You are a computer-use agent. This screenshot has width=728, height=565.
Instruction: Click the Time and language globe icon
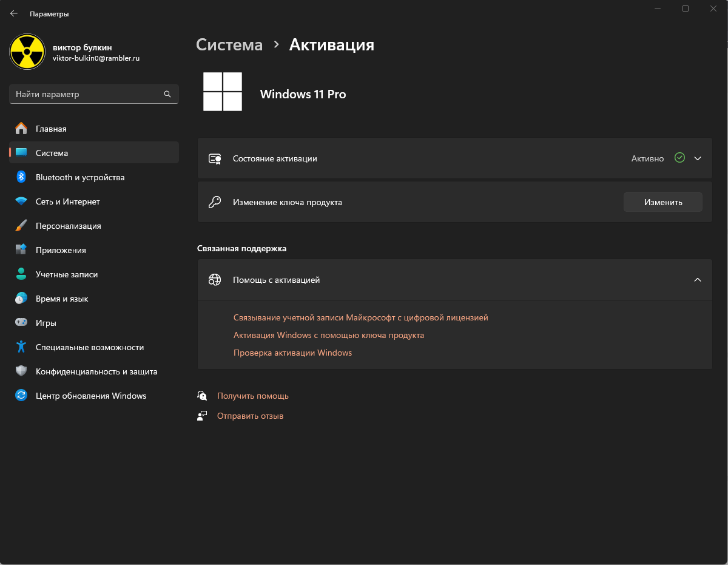coord(21,299)
